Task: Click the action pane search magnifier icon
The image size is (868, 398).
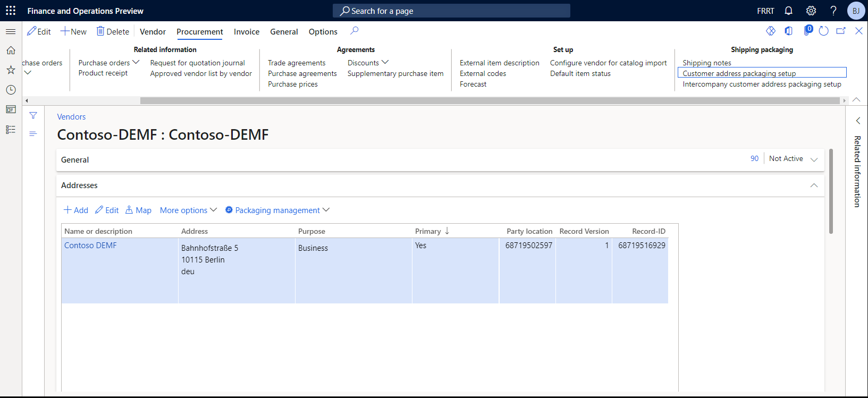Action: click(355, 31)
